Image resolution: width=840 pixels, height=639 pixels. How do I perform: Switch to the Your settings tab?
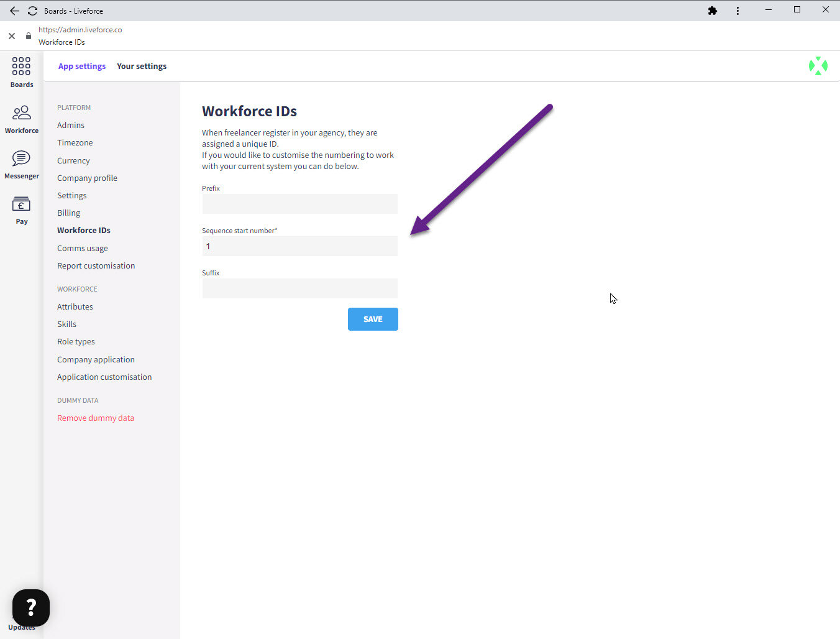click(x=142, y=67)
